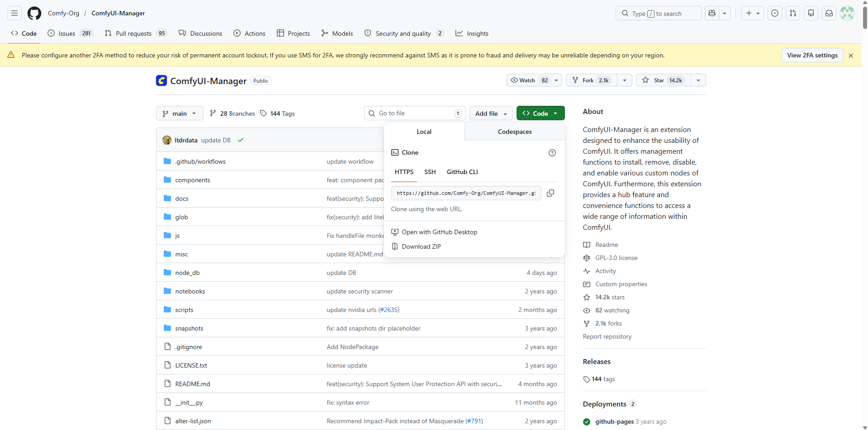868x430 pixels.
Task: Open the snapshots folder
Action: 189,328
